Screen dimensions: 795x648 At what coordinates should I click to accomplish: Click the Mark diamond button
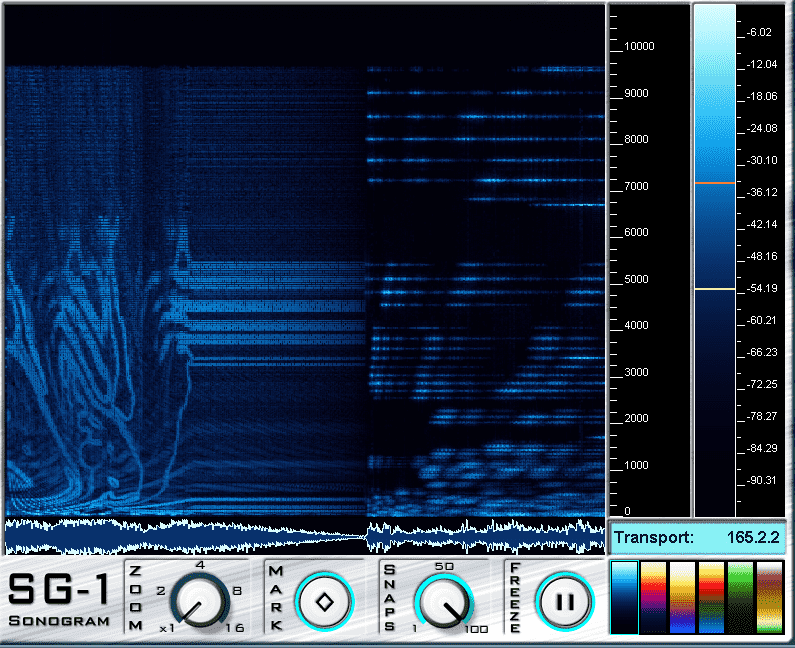324,602
